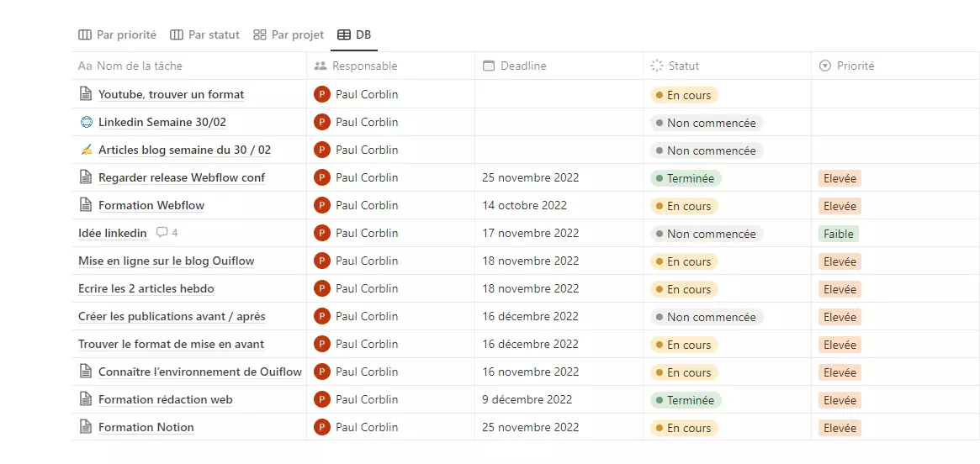
Task: Open the Formation Notion task
Action: click(146, 427)
